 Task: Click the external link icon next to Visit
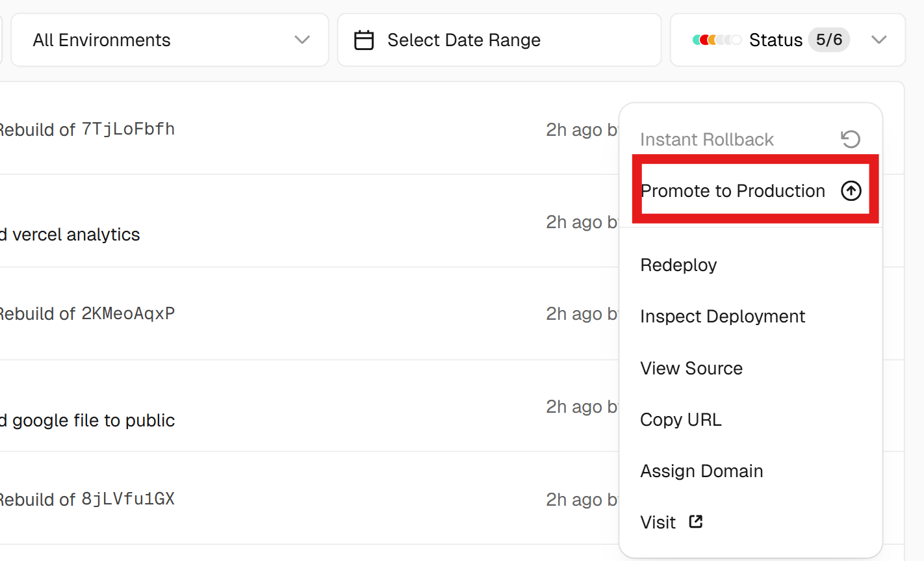click(695, 521)
